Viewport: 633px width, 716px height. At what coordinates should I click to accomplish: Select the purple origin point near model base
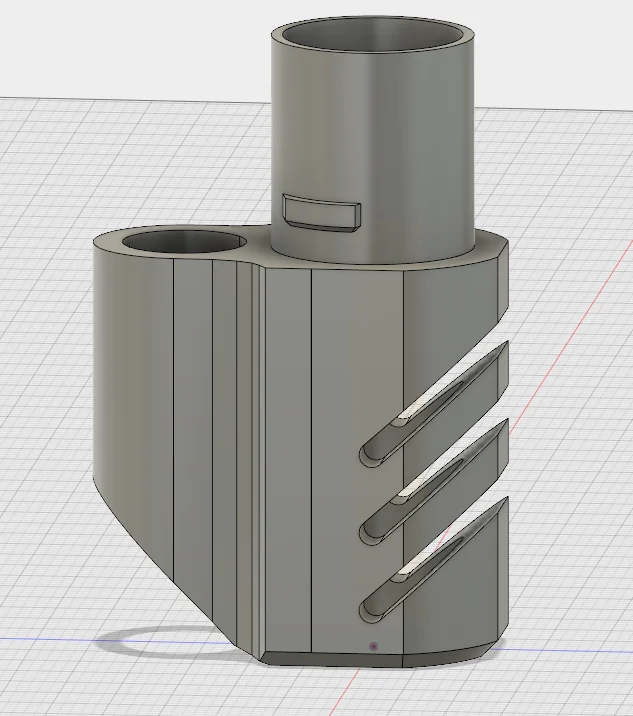[374, 646]
